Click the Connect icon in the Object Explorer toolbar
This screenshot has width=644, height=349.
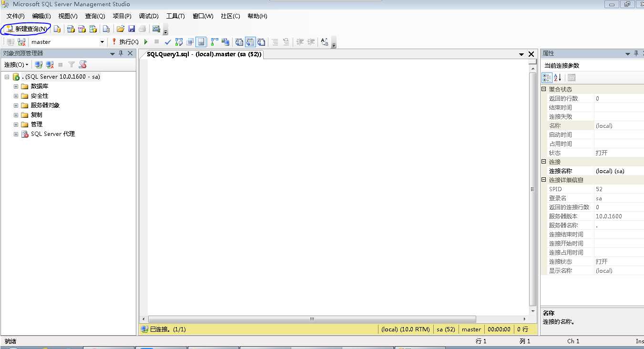39,65
